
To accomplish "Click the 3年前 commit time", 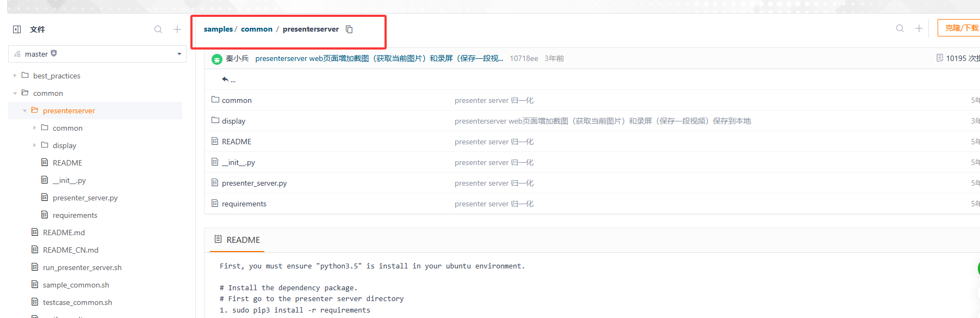I will tap(554, 58).
